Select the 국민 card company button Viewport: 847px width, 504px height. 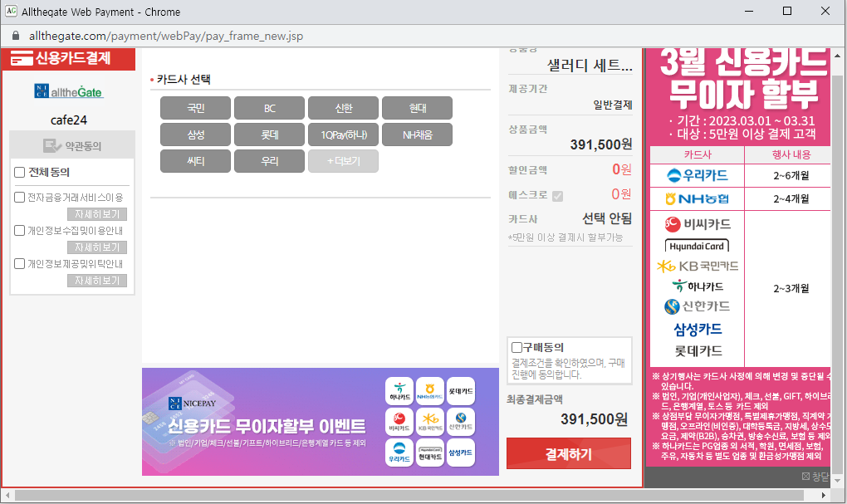[x=195, y=108]
